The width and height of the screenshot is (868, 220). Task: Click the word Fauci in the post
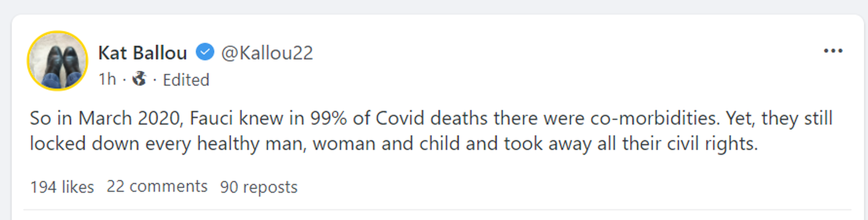point(211,118)
